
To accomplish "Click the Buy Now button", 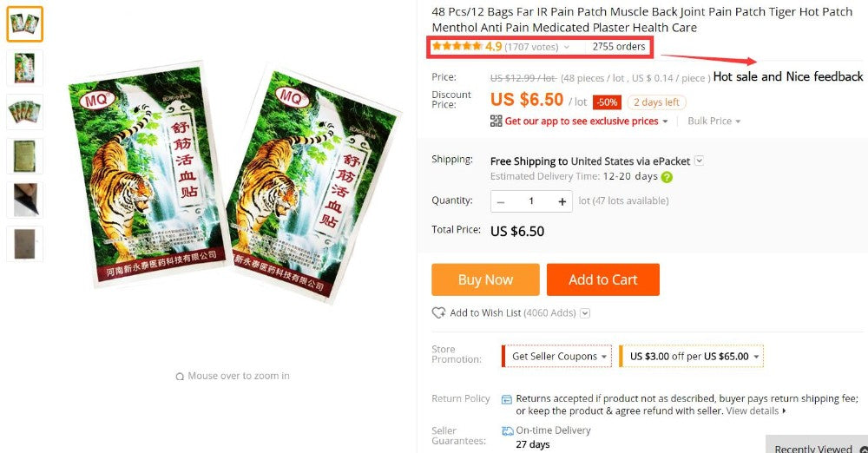I will point(485,279).
